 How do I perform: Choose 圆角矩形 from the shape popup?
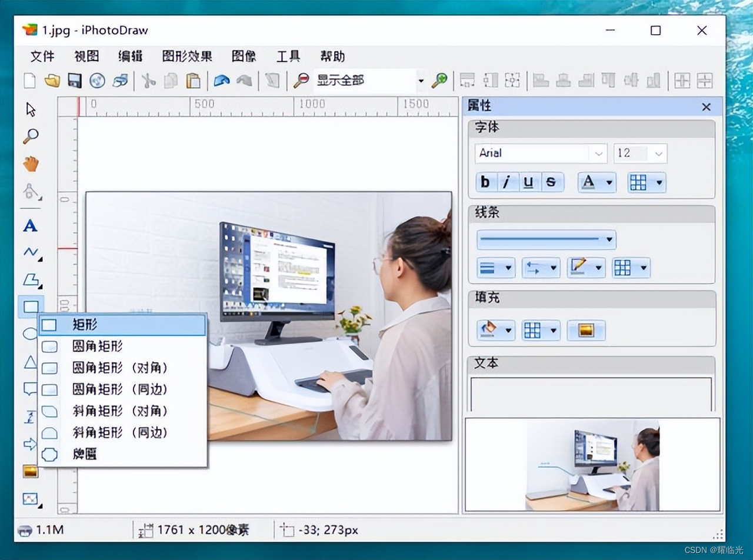pyautogui.click(x=122, y=346)
